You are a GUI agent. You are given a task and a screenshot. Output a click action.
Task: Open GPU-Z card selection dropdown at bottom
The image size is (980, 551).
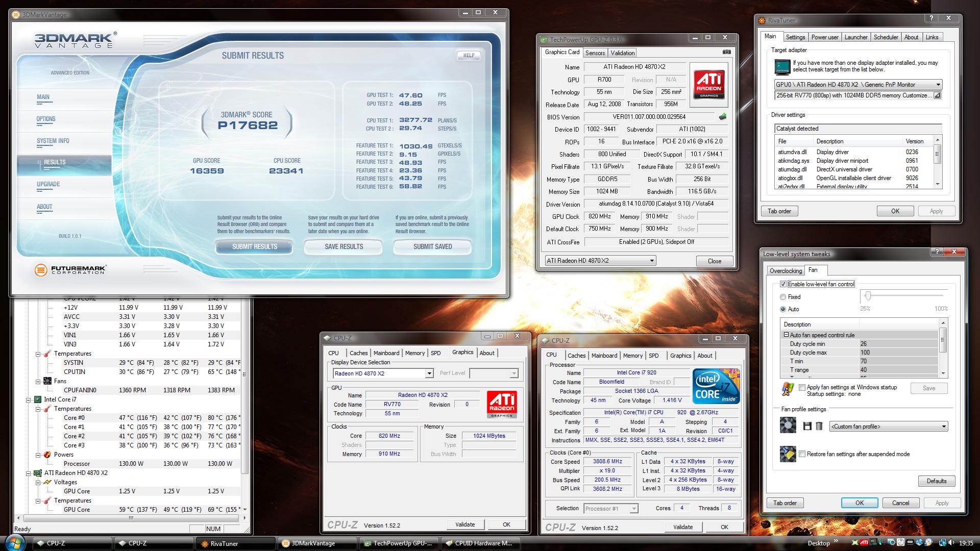pyautogui.click(x=600, y=261)
